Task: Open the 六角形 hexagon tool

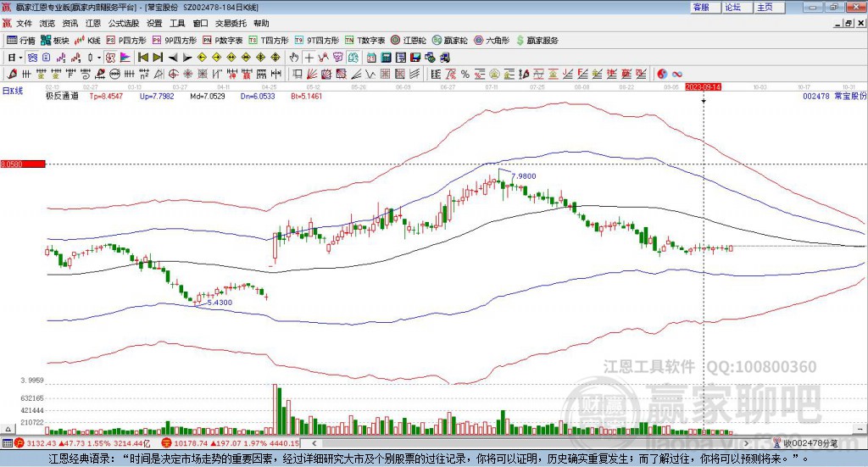Action: (492, 41)
